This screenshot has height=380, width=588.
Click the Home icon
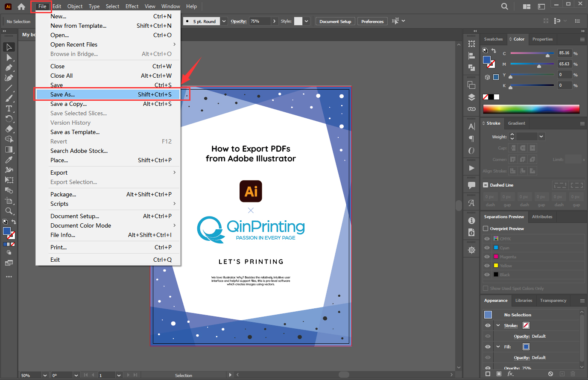pyautogui.click(x=21, y=6)
